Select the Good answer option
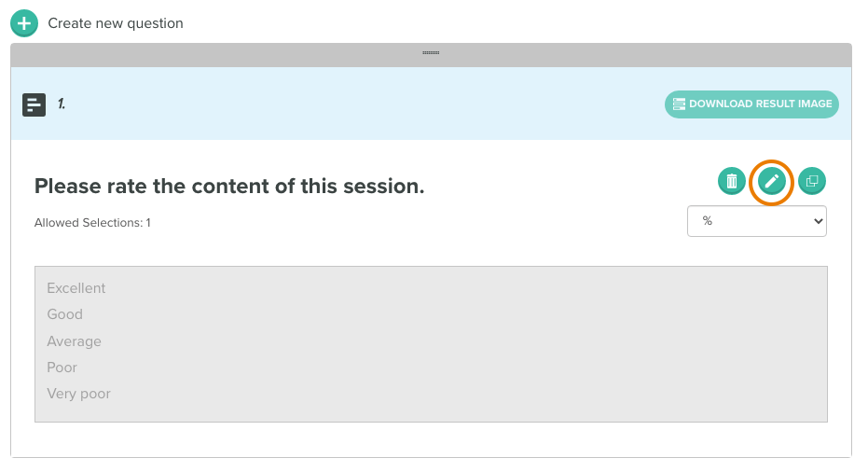 (x=64, y=314)
